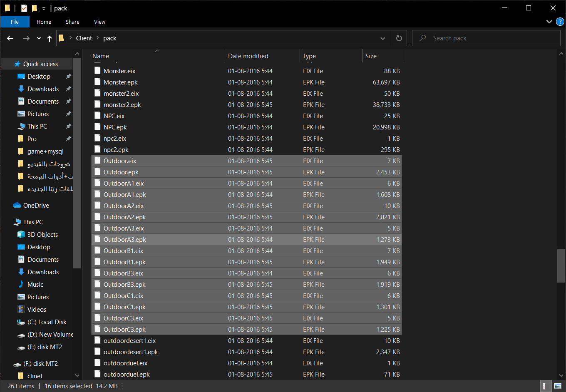Sort files by Date modified column

click(x=248, y=56)
